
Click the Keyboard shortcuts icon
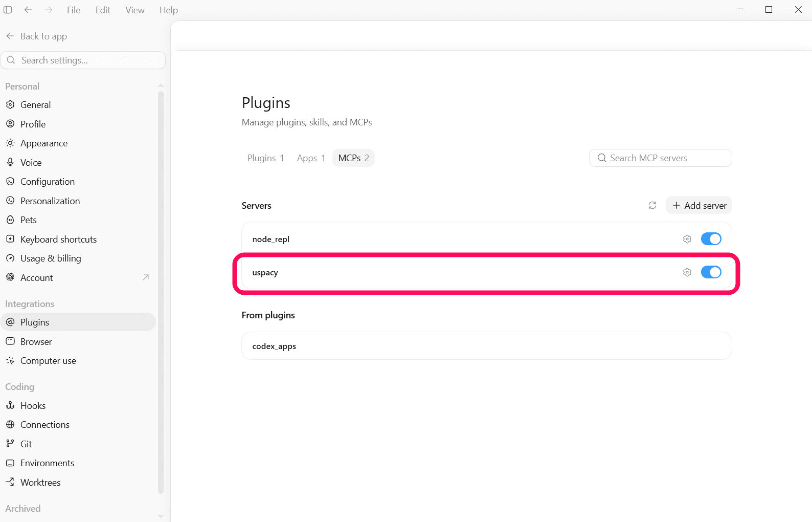[x=10, y=239]
